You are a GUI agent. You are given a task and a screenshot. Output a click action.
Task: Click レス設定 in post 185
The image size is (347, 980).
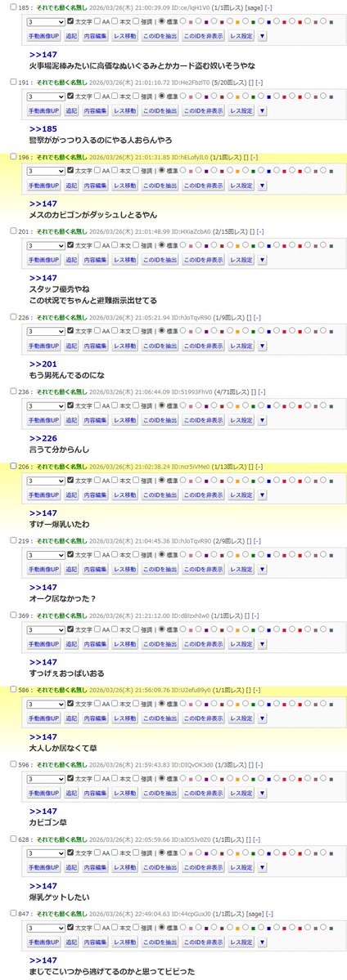coord(241,36)
